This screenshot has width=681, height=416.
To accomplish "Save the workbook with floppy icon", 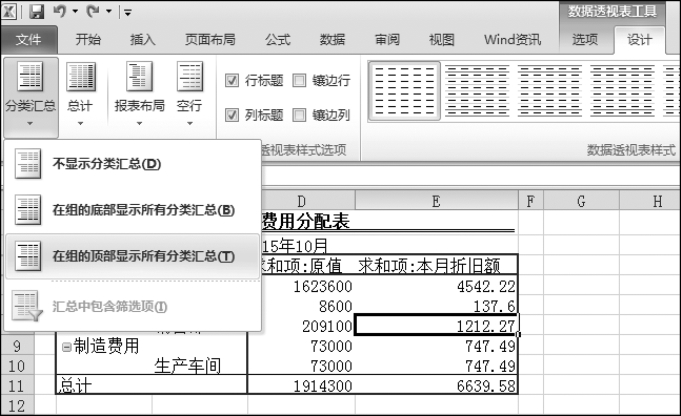I will (36, 12).
